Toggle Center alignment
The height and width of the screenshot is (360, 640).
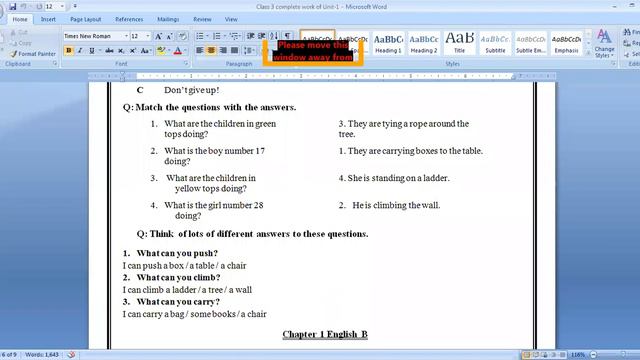click(211, 51)
